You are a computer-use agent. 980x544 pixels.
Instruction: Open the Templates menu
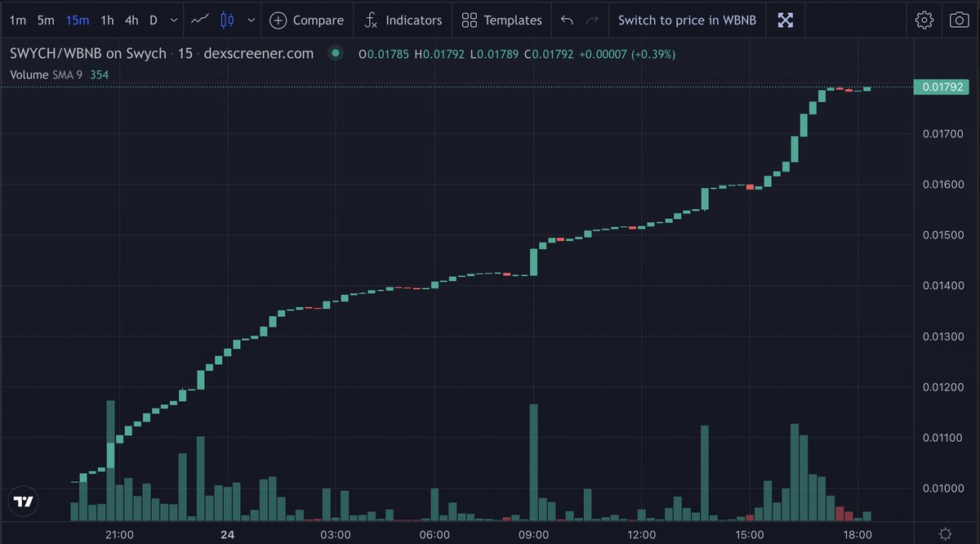501,20
